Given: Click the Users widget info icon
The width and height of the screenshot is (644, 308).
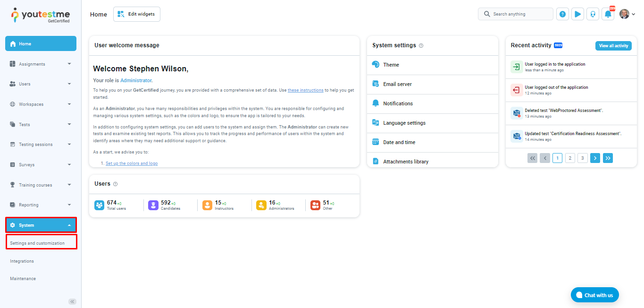Looking at the screenshot, I should click(116, 184).
